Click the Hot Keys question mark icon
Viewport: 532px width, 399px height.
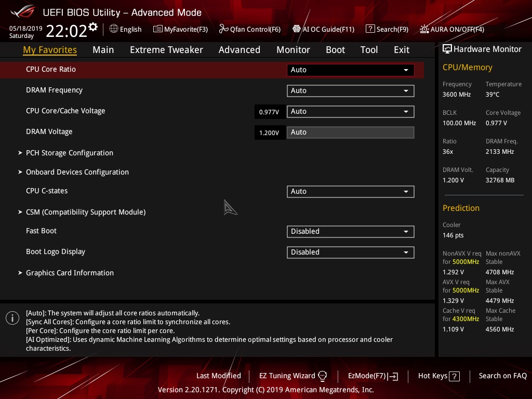[454, 376]
